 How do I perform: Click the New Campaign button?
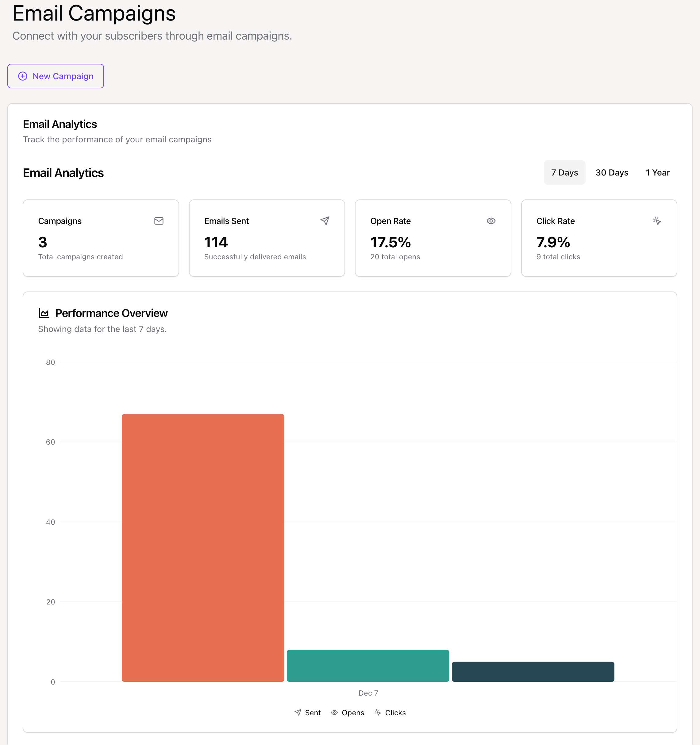click(56, 76)
